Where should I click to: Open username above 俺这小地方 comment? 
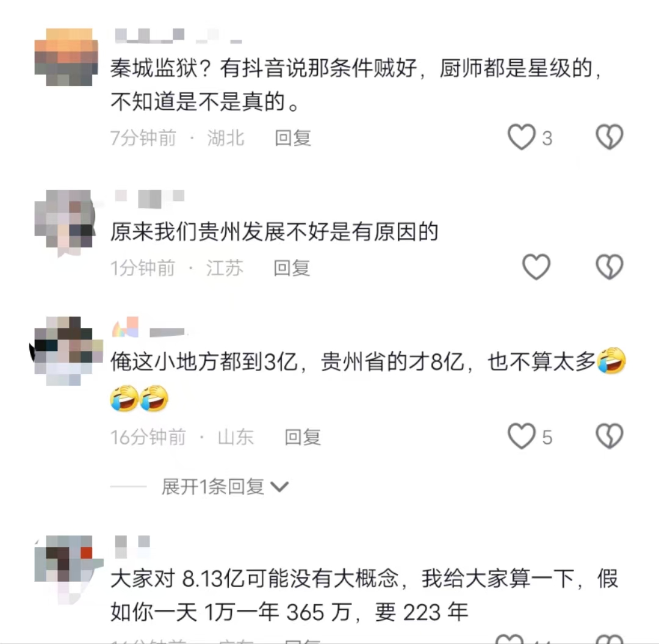click(148, 328)
